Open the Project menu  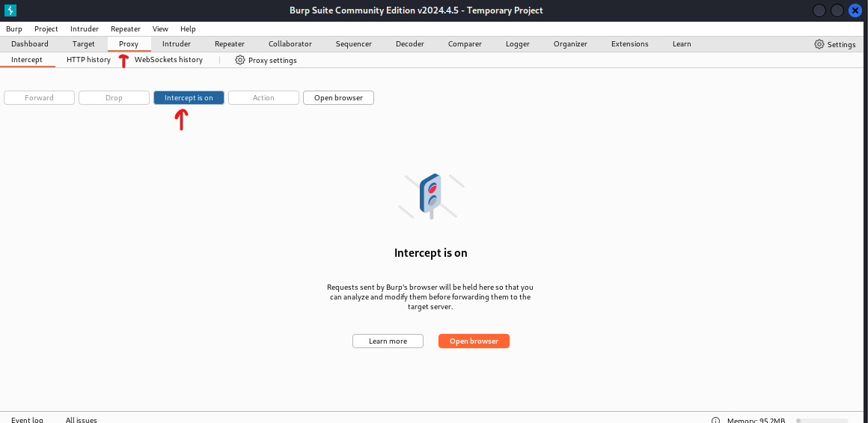pyautogui.click(x=46, y=28)
